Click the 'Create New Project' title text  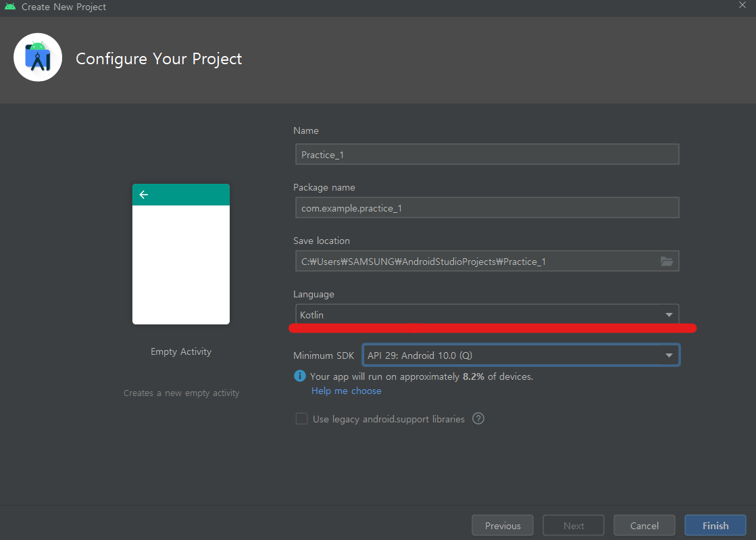64,7
